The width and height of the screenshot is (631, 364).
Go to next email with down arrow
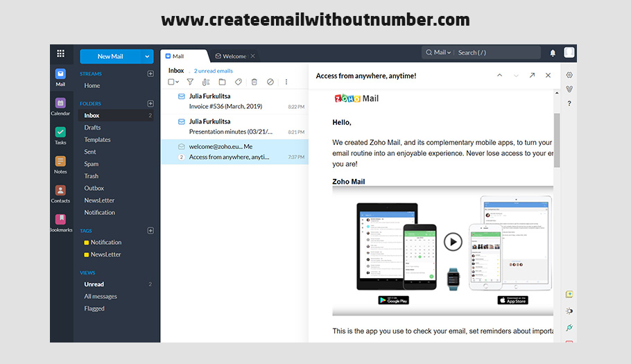[x=516, y=75]
